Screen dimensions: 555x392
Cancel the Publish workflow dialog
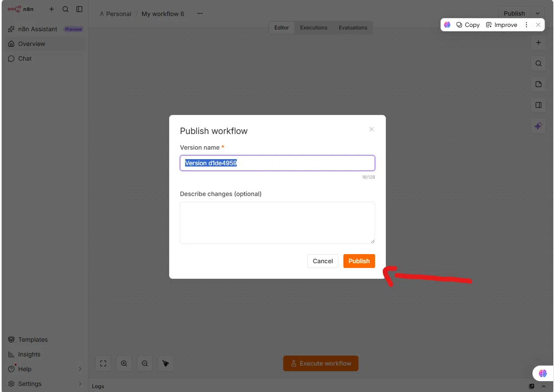(x=323, y=261)
